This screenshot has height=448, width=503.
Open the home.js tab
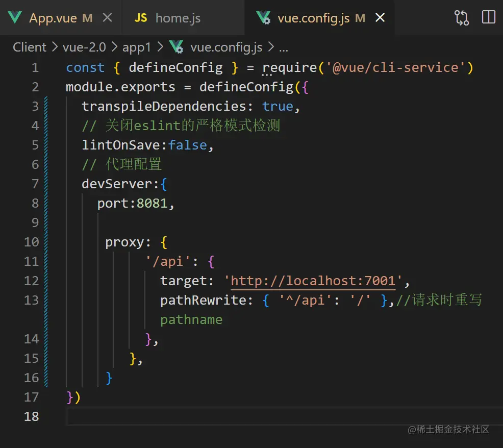(178, 18)
